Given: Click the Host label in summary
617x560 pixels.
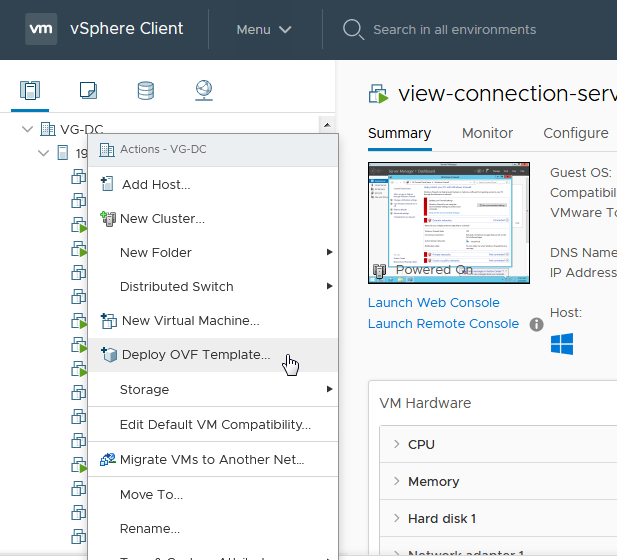Looking at the screenshot, I should point(566,313).
